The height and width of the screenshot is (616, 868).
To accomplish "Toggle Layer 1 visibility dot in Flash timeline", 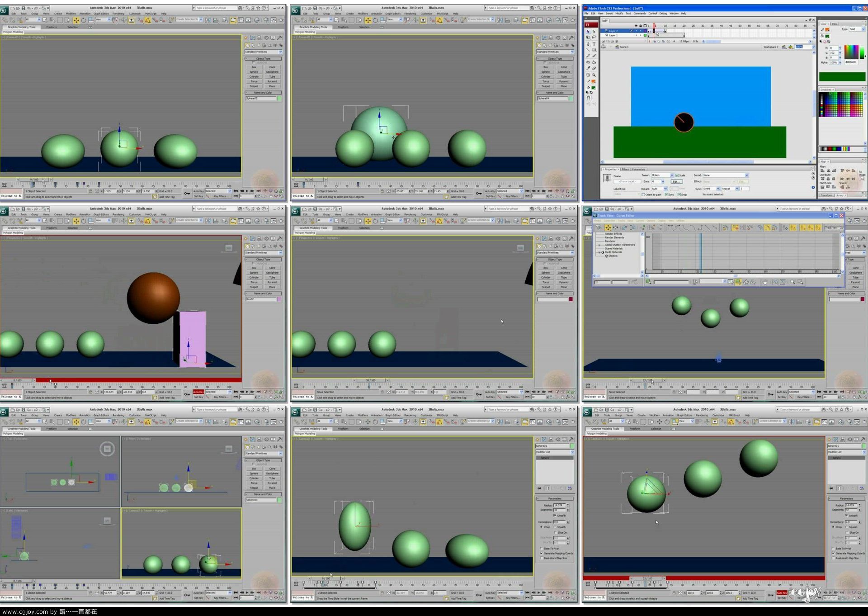I will click(x=636, y=35).
